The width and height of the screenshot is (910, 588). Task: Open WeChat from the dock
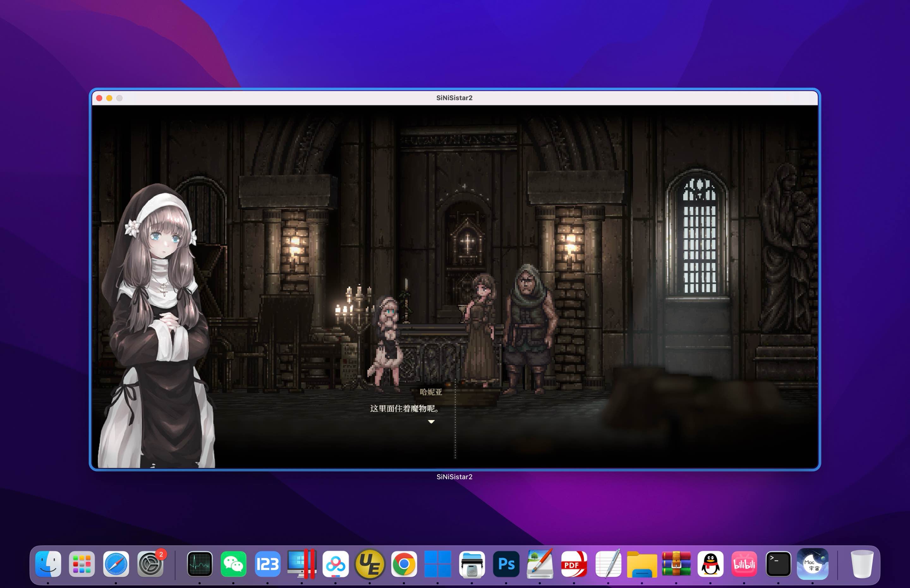[234, 564]
